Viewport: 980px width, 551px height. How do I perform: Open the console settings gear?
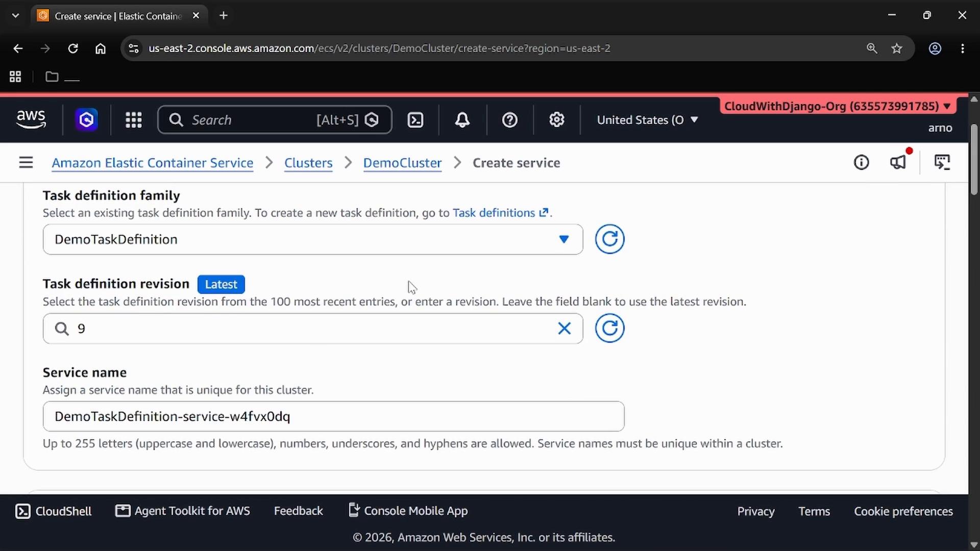pos(556,120)
